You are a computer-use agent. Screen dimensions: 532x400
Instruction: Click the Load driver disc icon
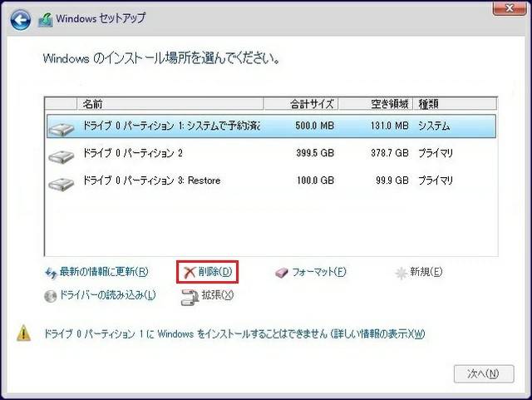pos(50,295)
